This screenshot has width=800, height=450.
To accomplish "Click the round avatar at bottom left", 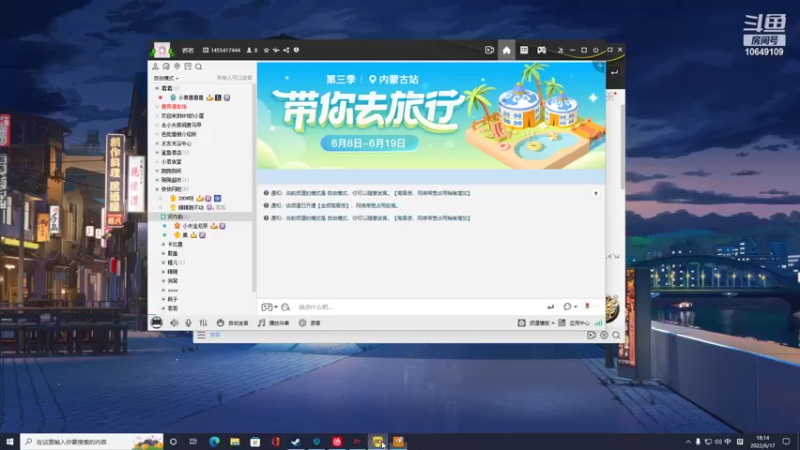I will tap(157, 322).
